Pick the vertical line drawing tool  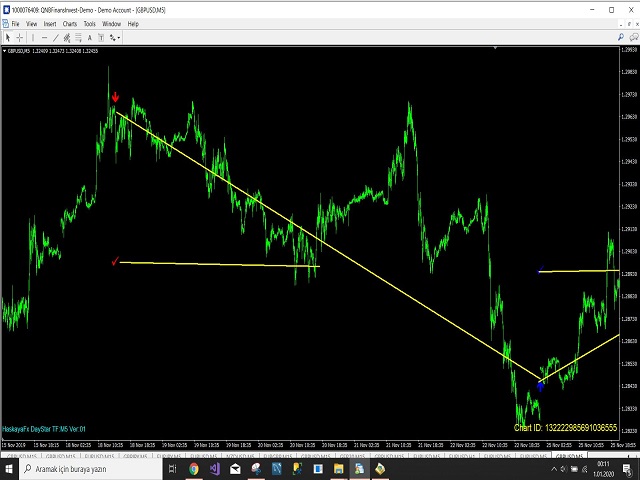coord(33,38)
